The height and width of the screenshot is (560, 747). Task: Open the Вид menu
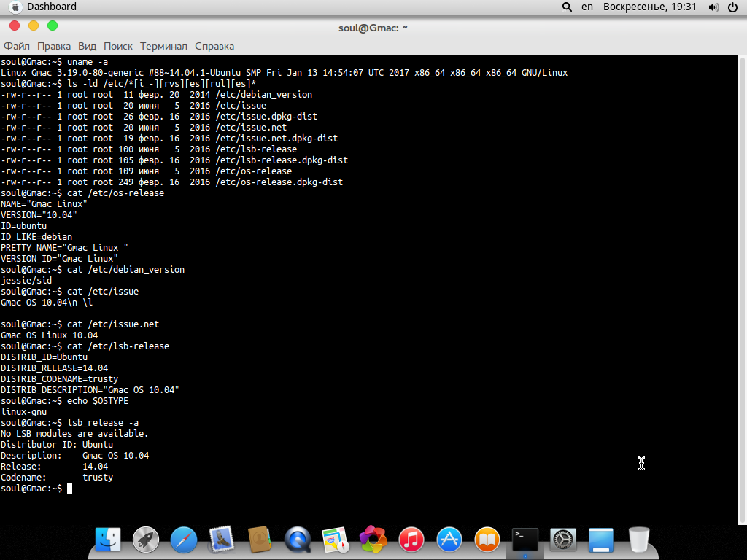88,46
